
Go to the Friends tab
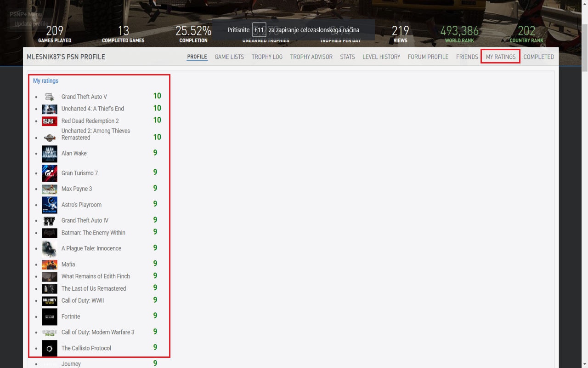coord(467,57)
